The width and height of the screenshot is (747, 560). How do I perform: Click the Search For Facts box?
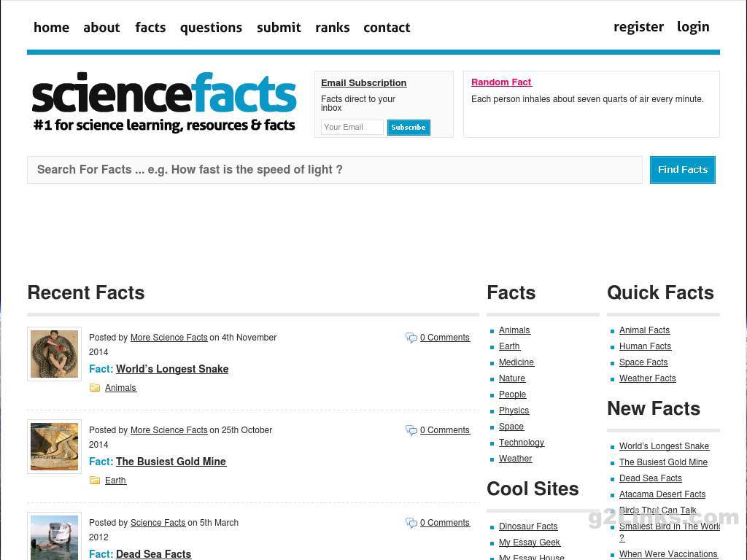tap(335, 170)
